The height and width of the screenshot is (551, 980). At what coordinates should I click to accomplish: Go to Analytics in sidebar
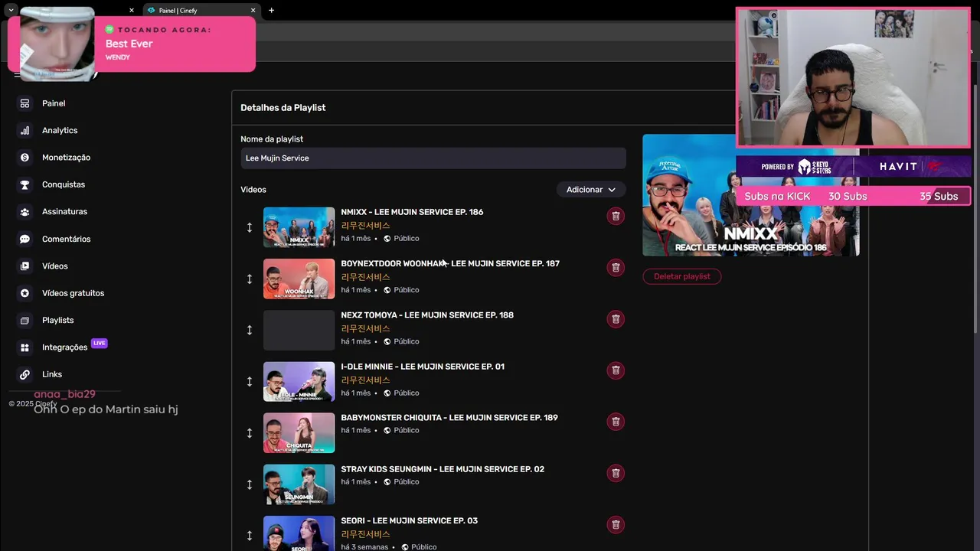(60, 130)
